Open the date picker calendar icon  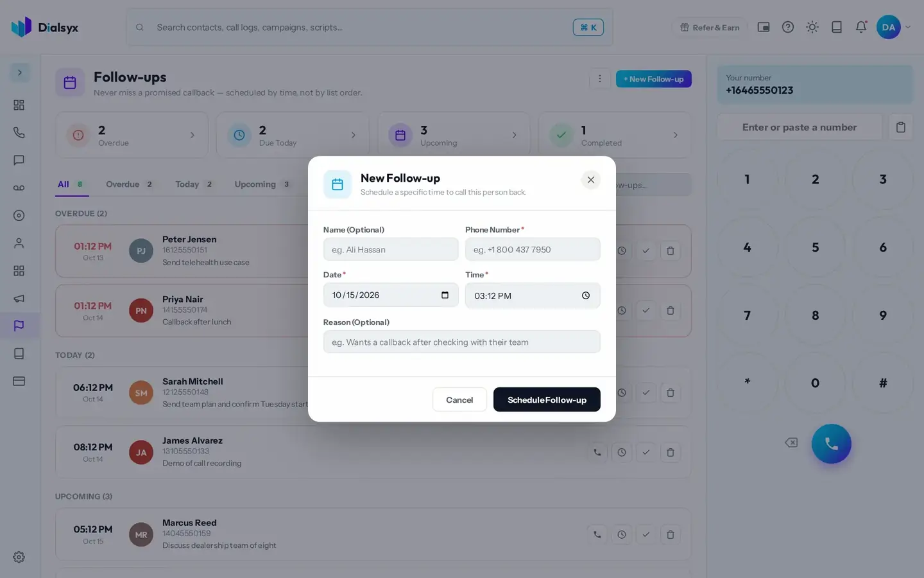445,295
